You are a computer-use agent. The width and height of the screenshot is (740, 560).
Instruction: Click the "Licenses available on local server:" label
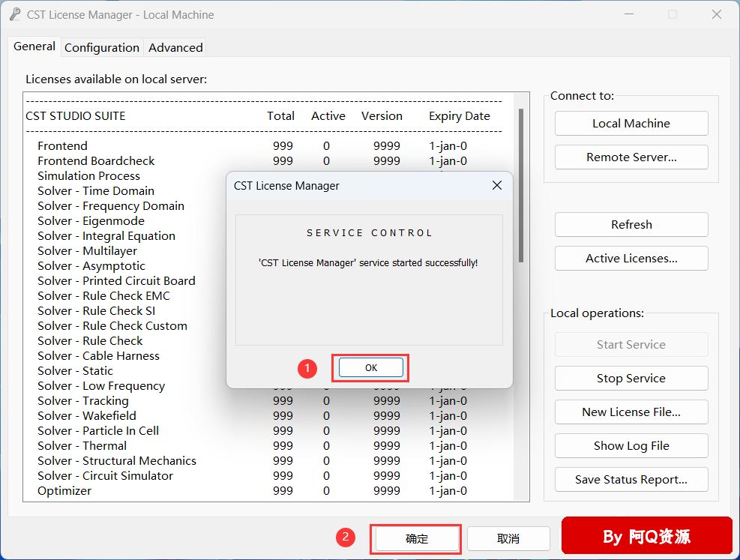pos(116,79)
